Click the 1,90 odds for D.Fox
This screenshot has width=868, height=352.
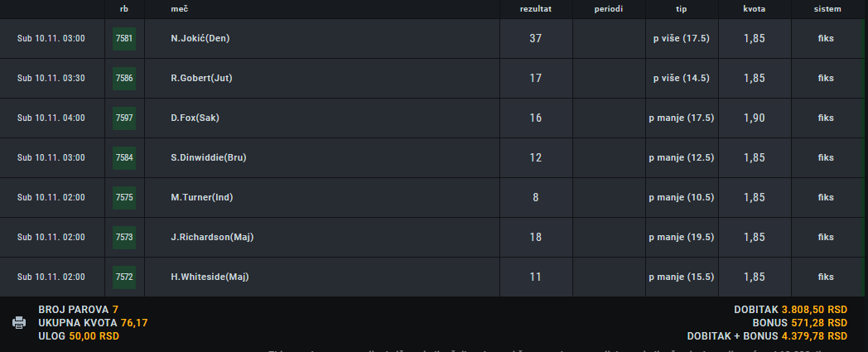click(755, 118)
